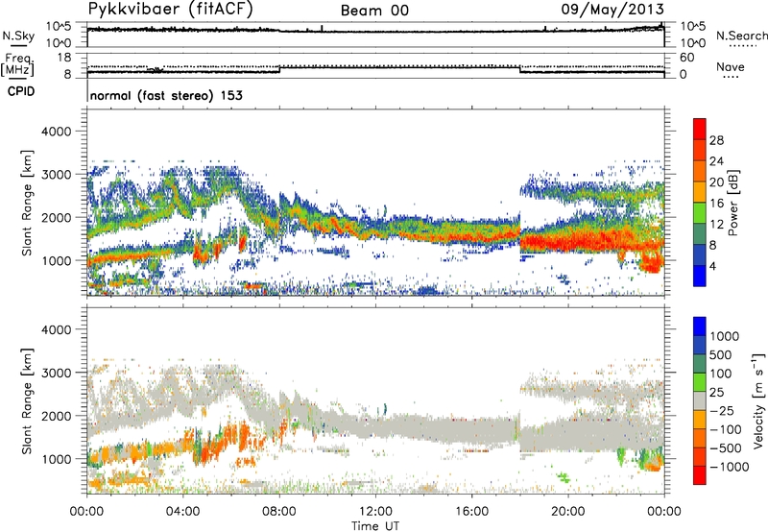Click 'normal (fast stereo) 153' text
This screenshot has height=532, width=768.
pyautogui.click(x=166, y=95)
